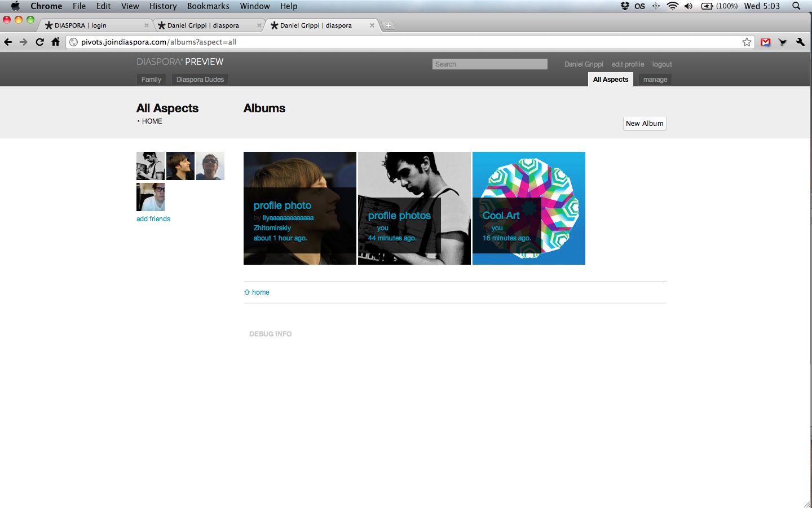Image resolution: width=812 pixels, height=508 pixels.
Task: Open a new browser tab
Action: [x=388, y=25]
